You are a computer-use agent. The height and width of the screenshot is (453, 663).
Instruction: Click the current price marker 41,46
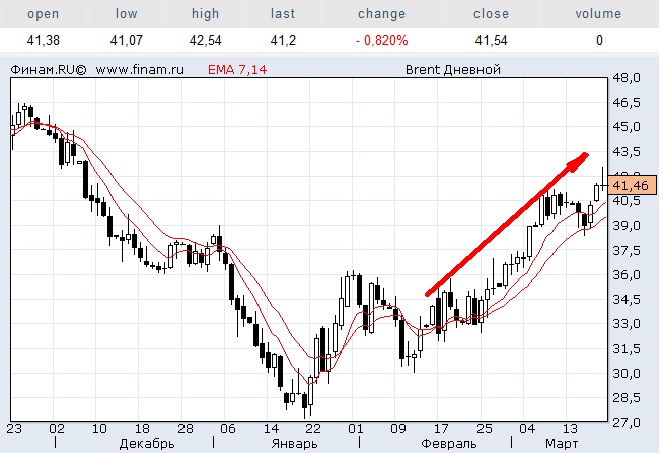630,185
